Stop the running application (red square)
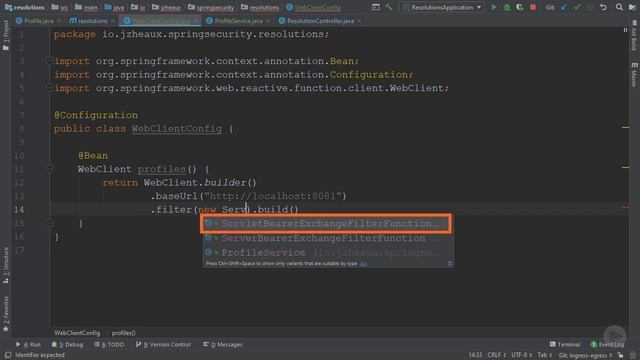The image size is (640, 360). [x=533, y=7]
